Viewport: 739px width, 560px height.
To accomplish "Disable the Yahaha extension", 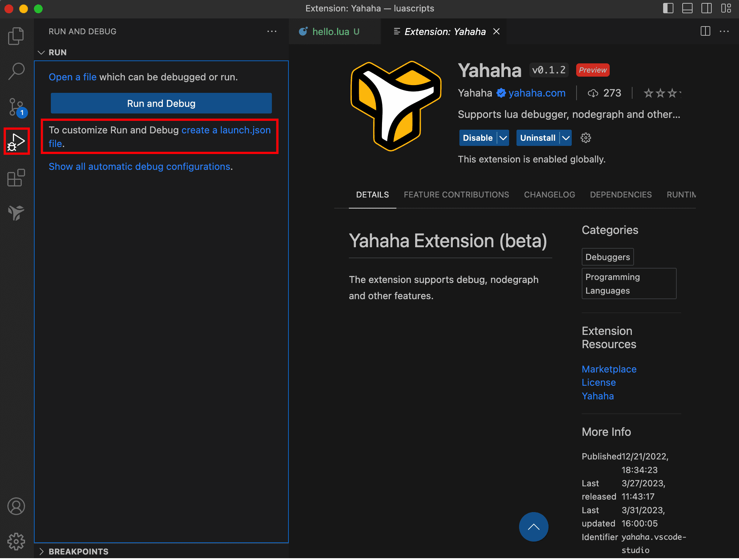I will tap(478, 138).
